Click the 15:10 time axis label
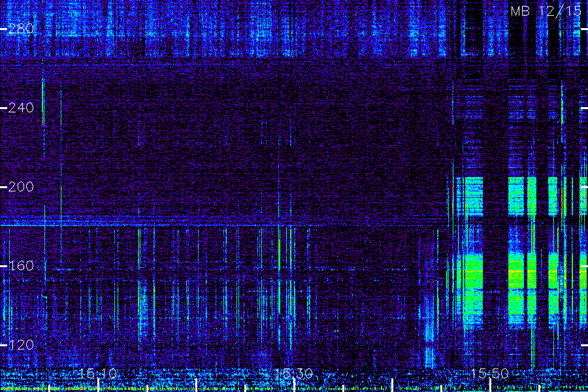 tap(98, 373)
